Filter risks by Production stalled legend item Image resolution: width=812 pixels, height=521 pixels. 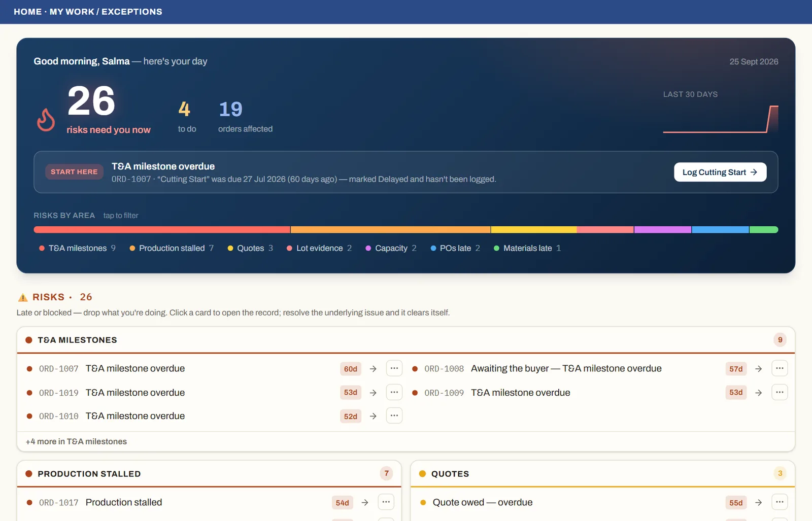(172, 248)
